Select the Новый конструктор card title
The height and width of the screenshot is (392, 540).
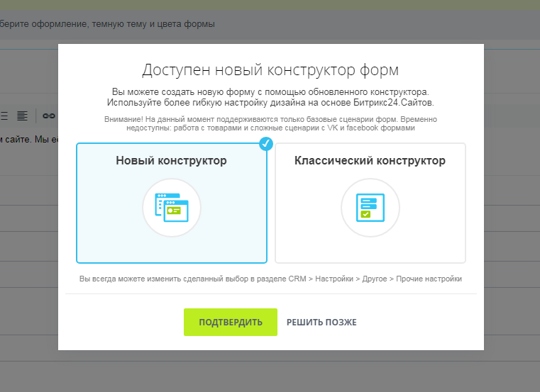pos(172,161)
